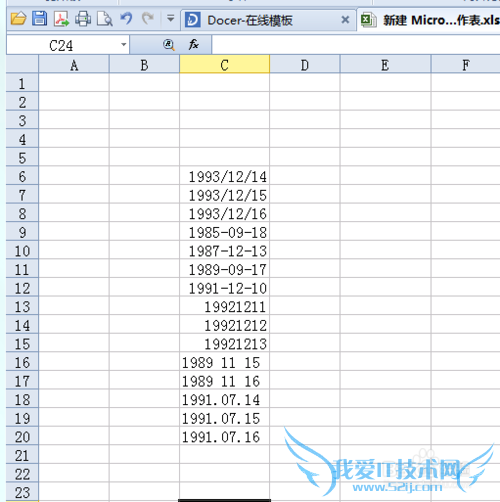Select column D header

pyautogui.click(x=305, y=64)
